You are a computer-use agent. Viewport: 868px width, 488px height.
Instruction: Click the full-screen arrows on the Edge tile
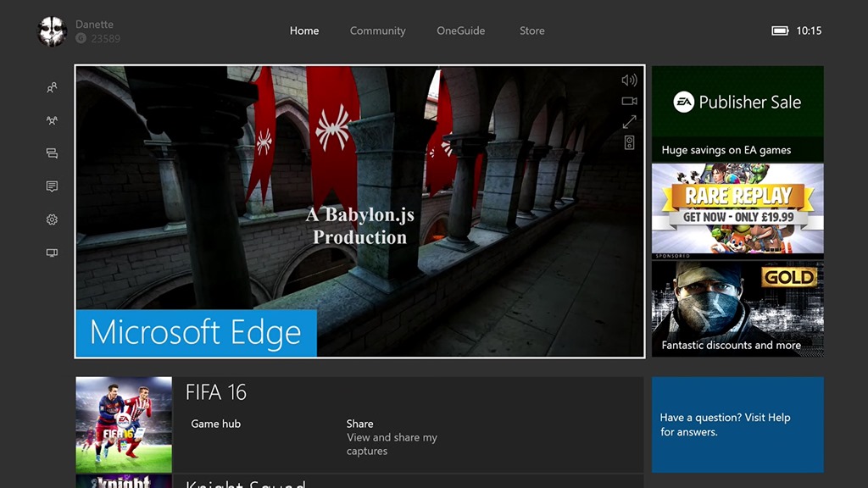(x=630, y=121)
